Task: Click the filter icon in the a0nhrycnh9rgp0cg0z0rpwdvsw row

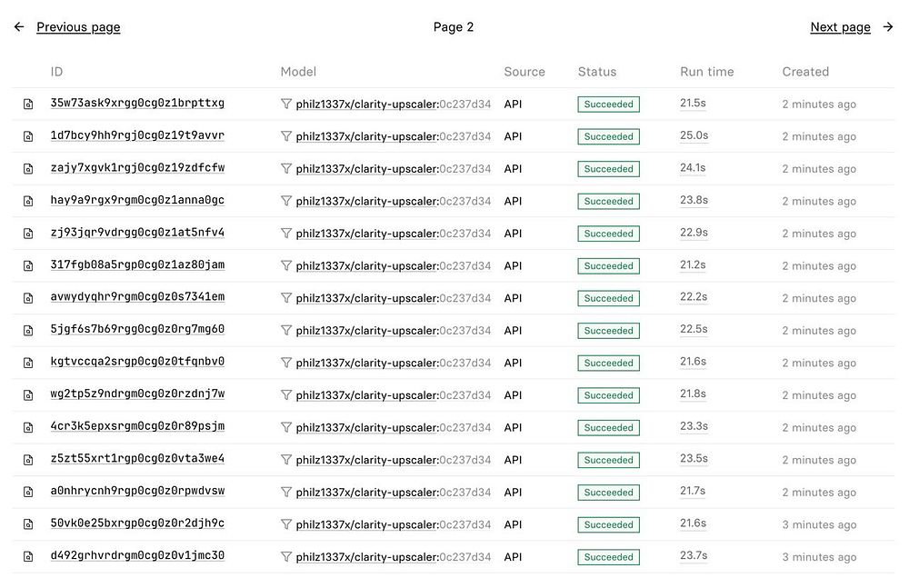Action: click(286, 492)
